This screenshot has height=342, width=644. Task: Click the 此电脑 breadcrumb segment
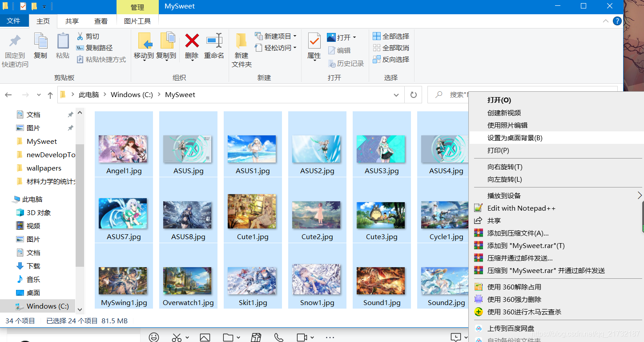click(89, 95)
